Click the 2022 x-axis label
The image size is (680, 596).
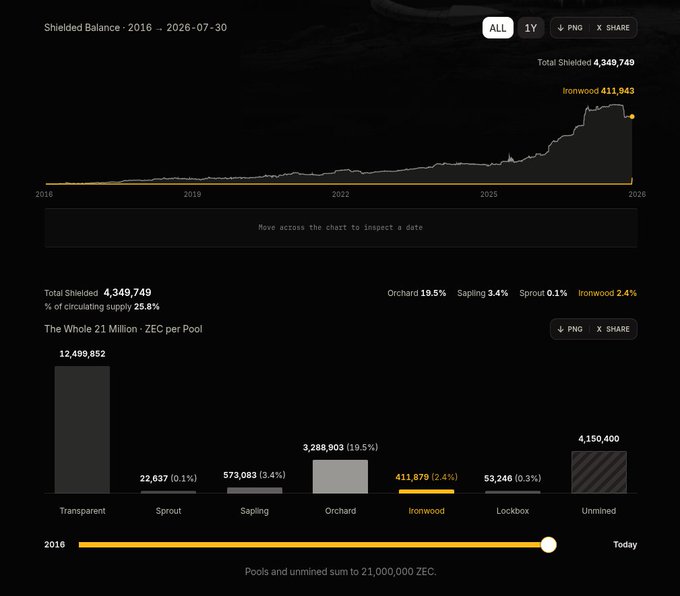pos(340,194)
